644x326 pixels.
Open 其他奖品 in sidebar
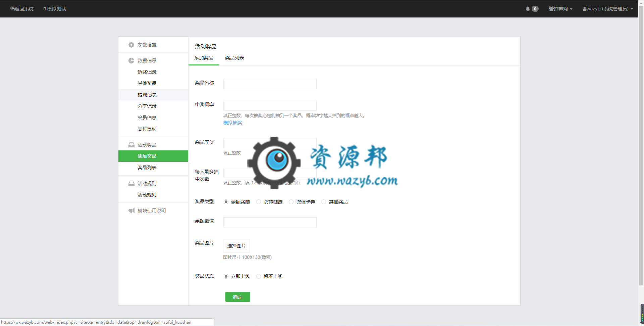[x=153, y=83]
